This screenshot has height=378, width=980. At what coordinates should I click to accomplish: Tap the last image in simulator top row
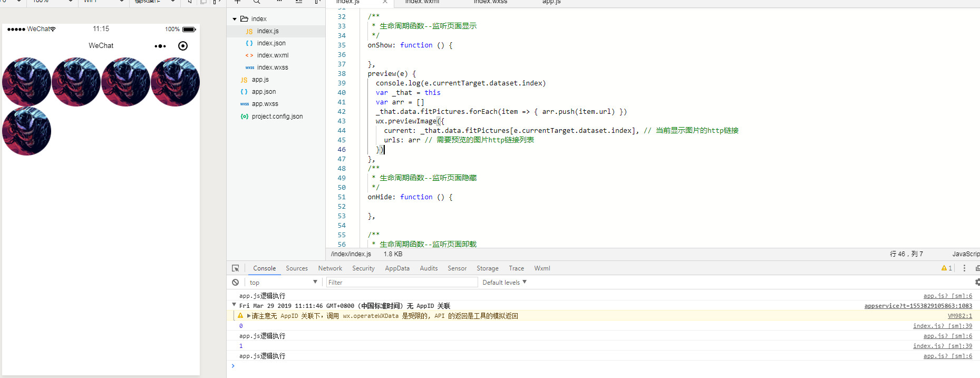175,82
